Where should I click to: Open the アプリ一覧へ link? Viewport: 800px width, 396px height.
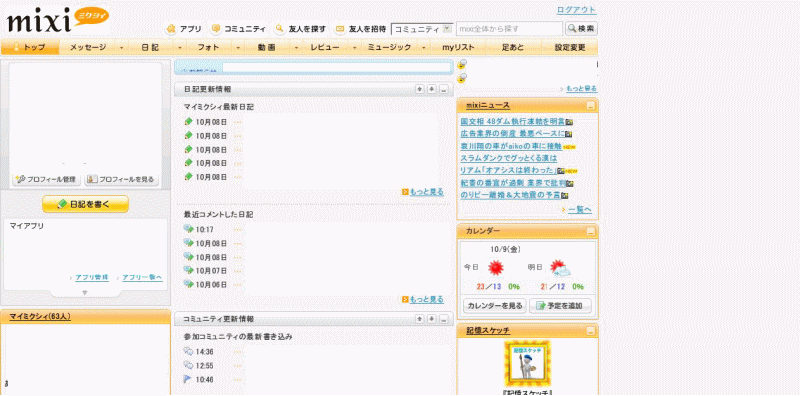coord(142,278)
